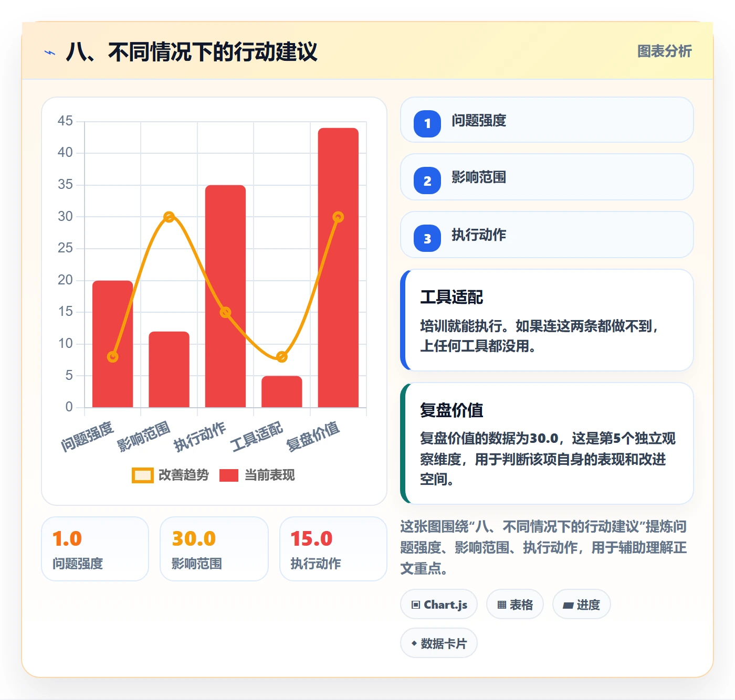Viewport: 735px width, 700px height.
Task: Toggle the 改善趋势 legend swatch
Action: coord(142,475)
